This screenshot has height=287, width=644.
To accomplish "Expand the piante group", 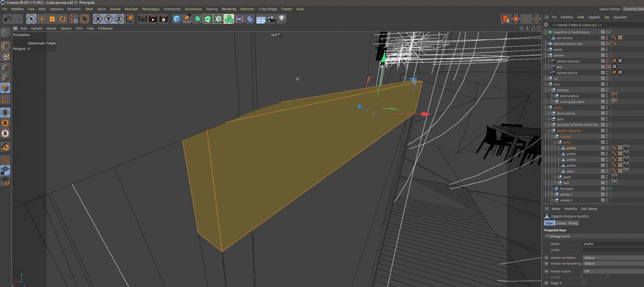I will tap(546, 50).
